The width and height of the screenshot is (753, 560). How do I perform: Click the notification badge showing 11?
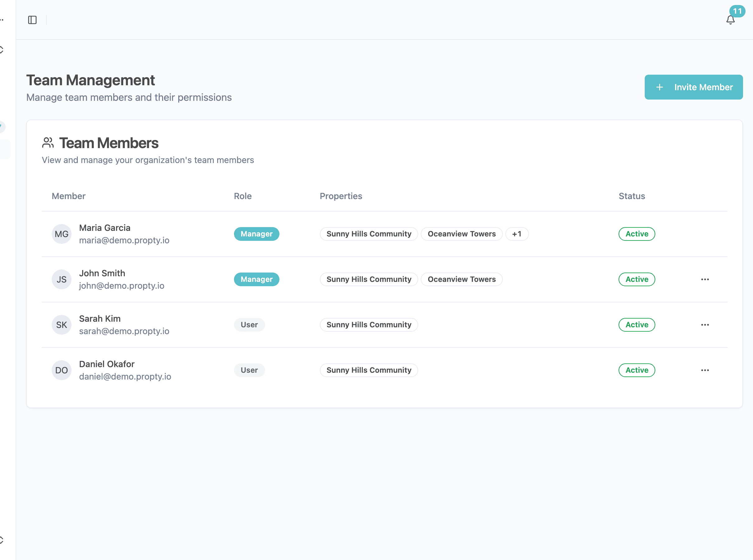click(738, 11)
